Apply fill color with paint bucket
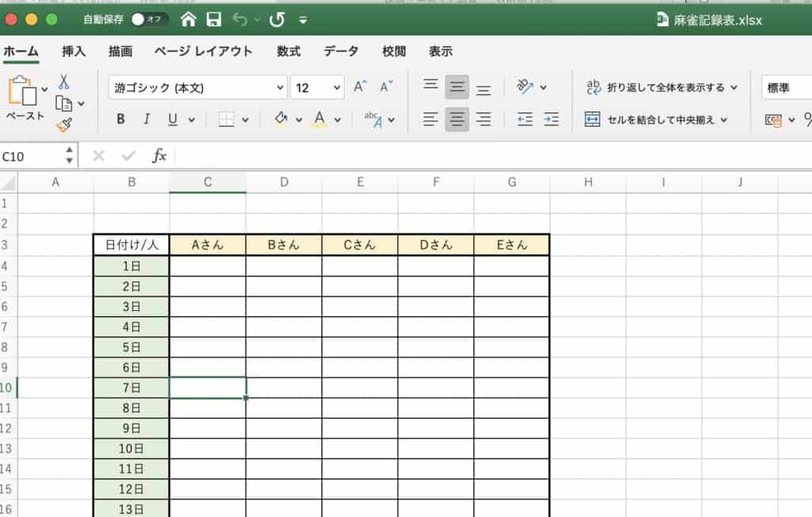 pyautogui.click(x=281, y=119)
